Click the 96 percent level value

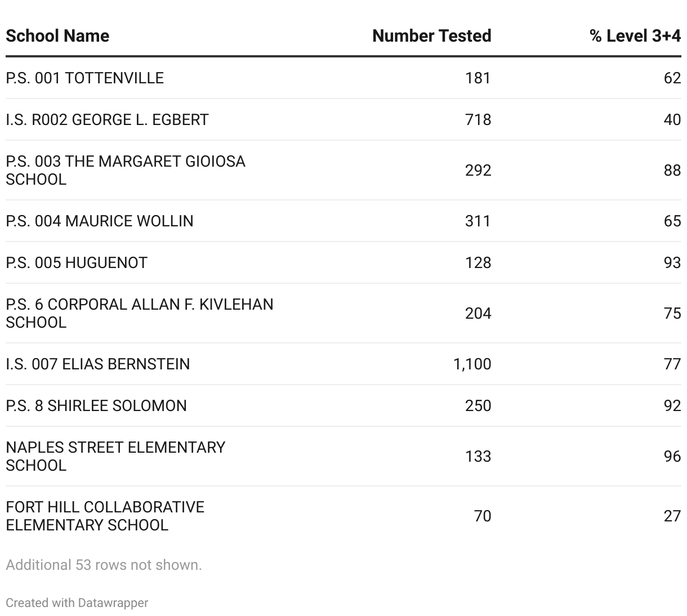click(672, 456)
